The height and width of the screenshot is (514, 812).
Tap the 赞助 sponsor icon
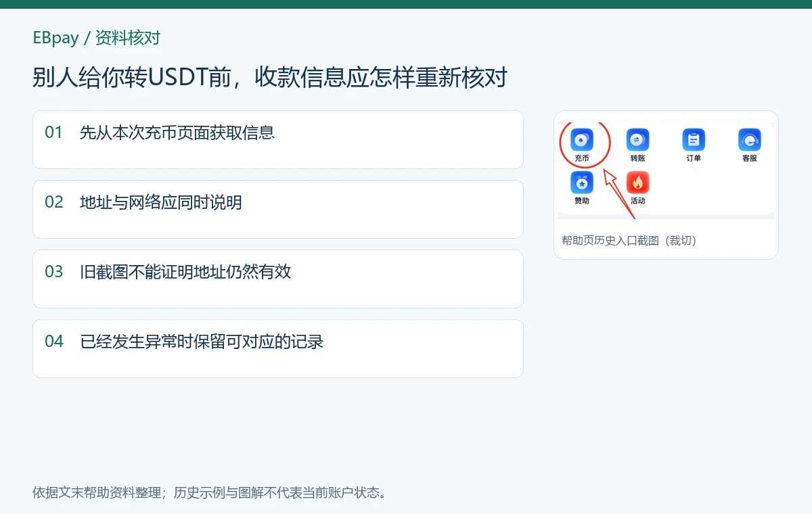point(582,183)
